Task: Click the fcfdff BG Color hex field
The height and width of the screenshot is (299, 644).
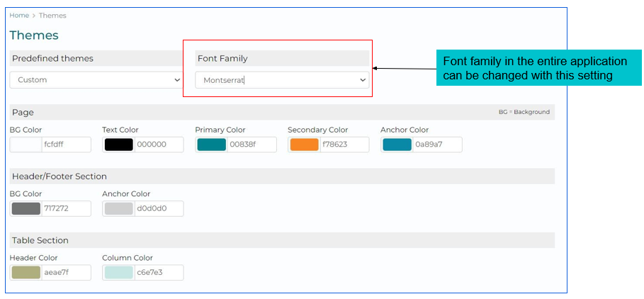Action: tap(65, 145)
